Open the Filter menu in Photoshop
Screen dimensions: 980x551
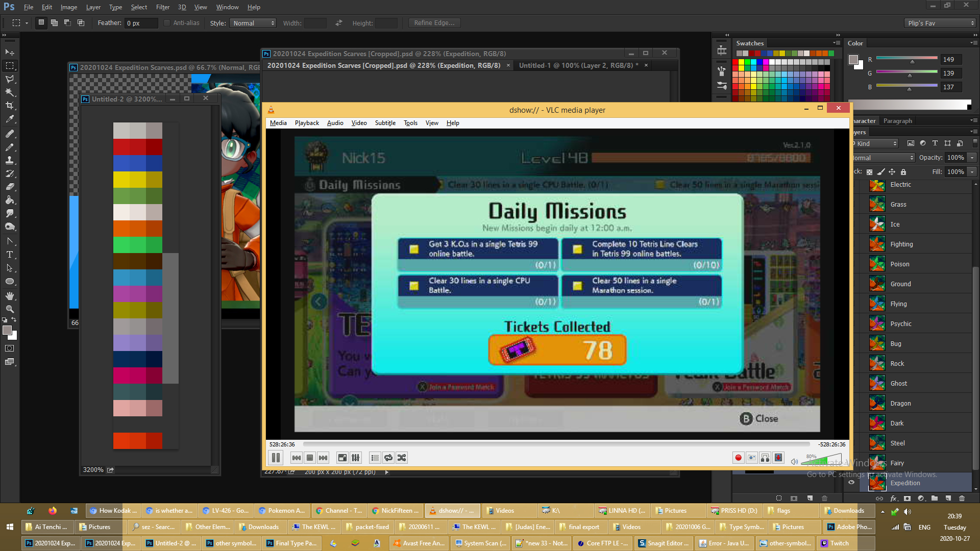163,7
